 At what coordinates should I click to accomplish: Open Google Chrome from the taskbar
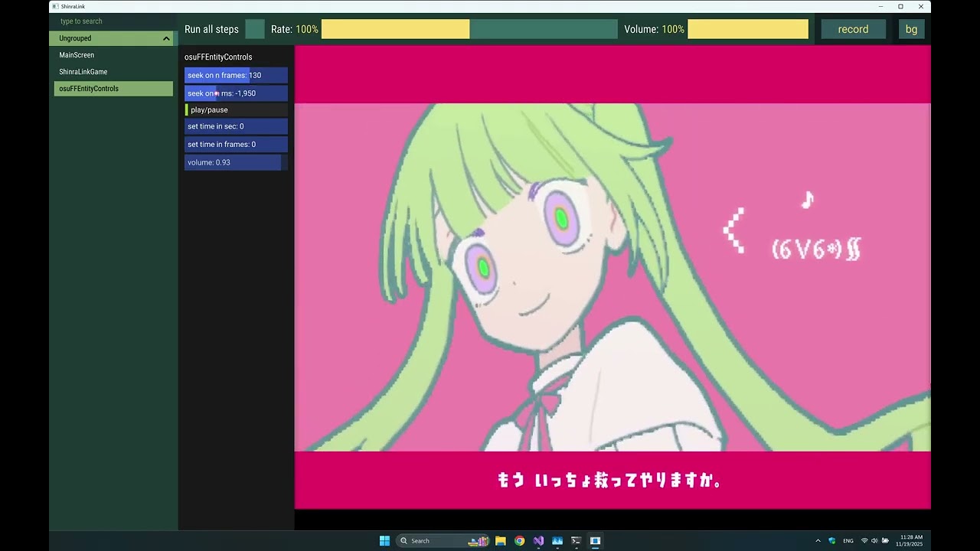point(520,541)
